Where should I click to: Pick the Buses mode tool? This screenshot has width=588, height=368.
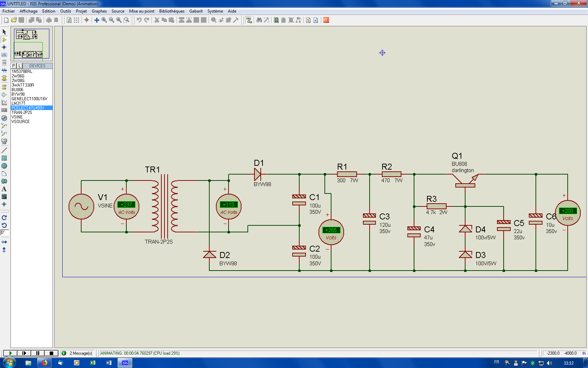(4, 70)
